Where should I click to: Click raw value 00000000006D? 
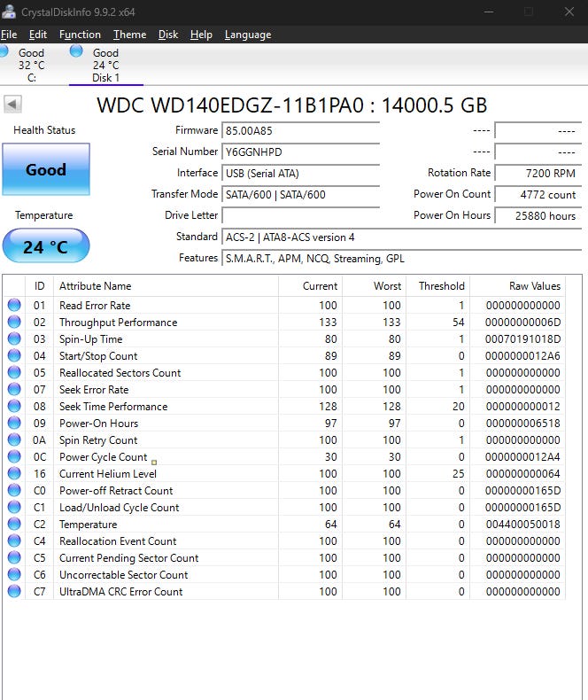point(522,323)
